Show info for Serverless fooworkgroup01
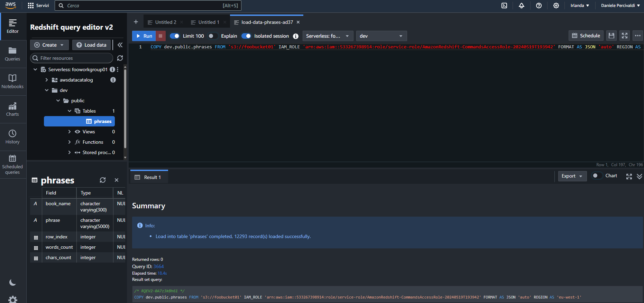 [112, 69]
